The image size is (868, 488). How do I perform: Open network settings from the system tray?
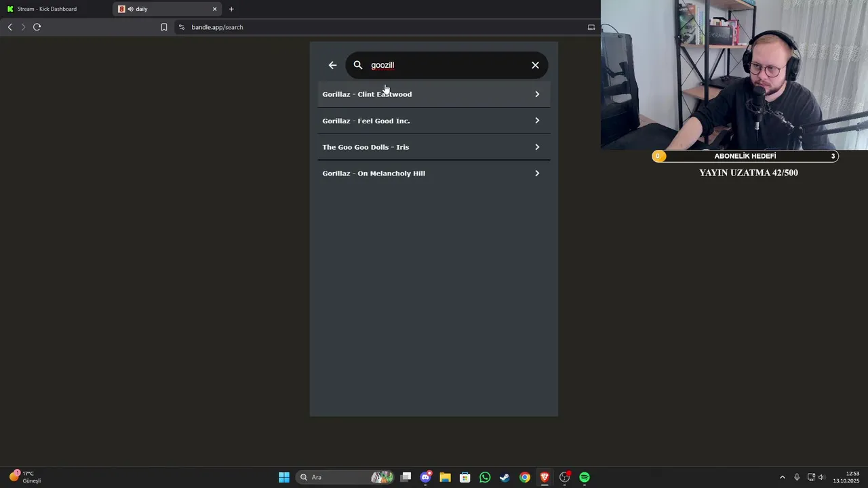811,477
